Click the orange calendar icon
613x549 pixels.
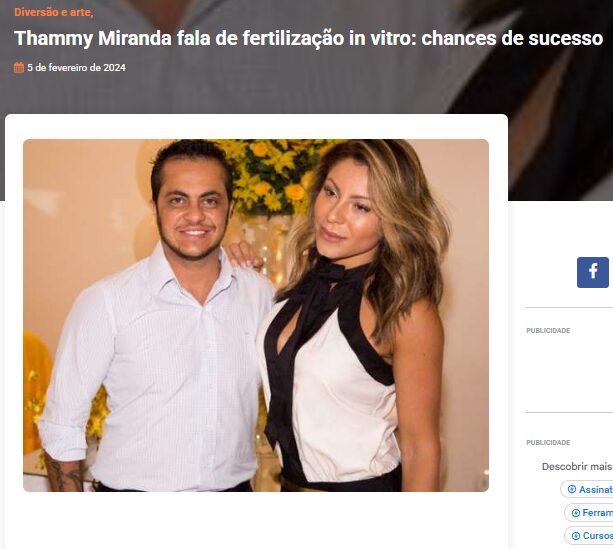(x=19, y=68)
